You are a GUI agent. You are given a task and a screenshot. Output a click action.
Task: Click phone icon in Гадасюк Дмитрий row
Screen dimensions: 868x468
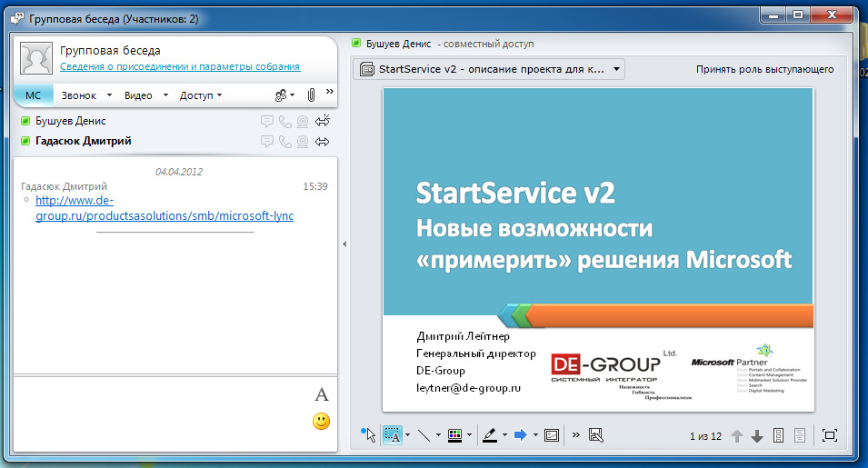(x=285, y=142)
